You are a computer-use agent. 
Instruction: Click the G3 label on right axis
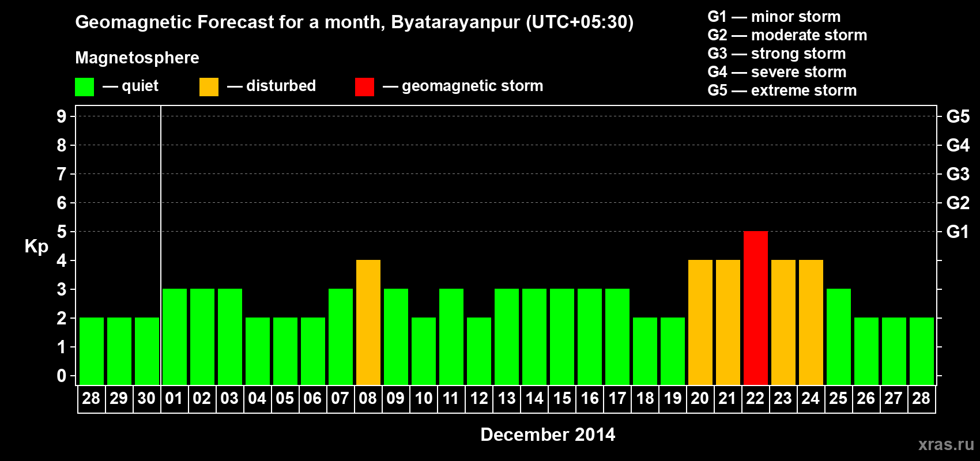click(x=958, y=174)
